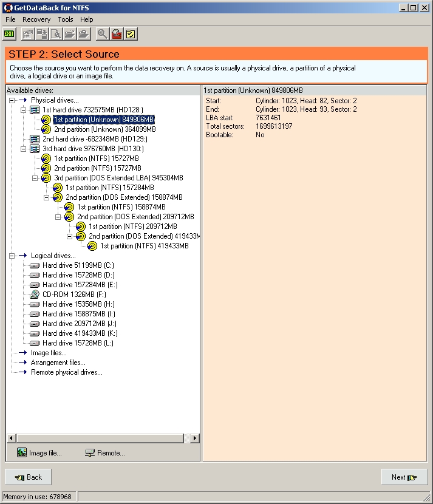Select 1st partition (NTFS) 158874MB
This screenshot has width=433, height=504.
pos(121,207)
